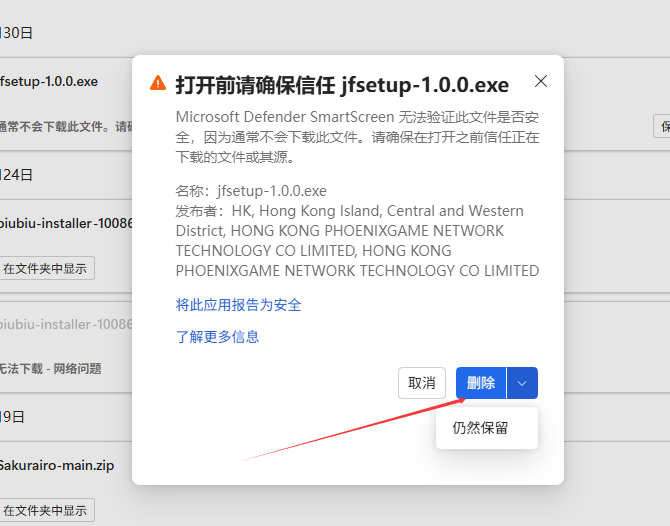The width and height of the screenshot is (670, 526).
Task: Click the blue 删除 delete button
Action: 481,383
